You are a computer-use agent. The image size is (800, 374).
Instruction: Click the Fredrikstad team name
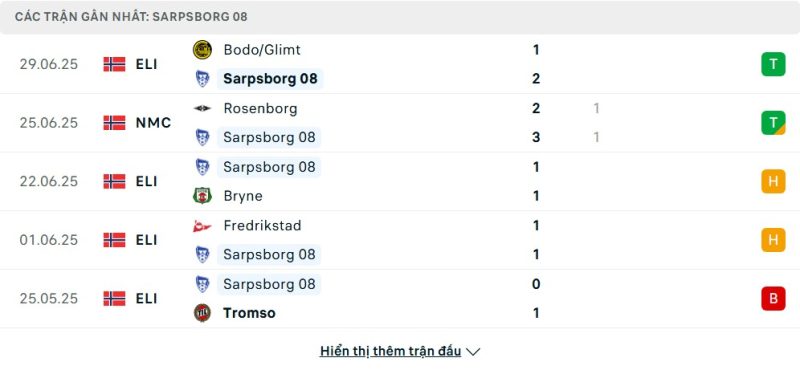(262, 226)
